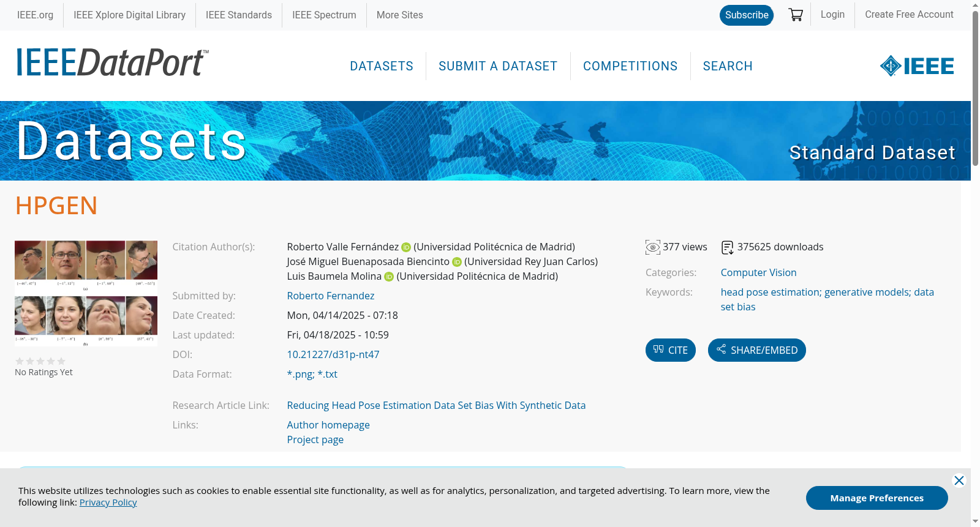Open ORCID icon next to Luis Baumela Molina

pos(389,277)
